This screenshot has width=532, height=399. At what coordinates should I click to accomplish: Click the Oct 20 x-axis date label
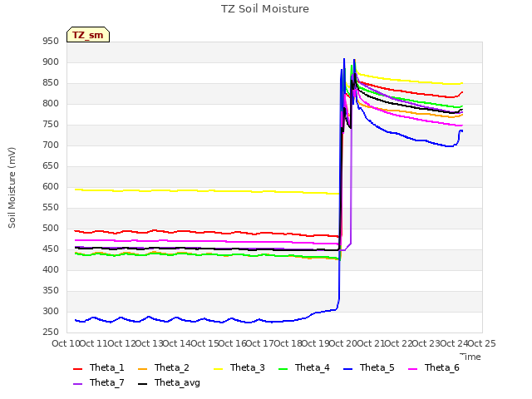pyautogui.click(x=343, y=343)
